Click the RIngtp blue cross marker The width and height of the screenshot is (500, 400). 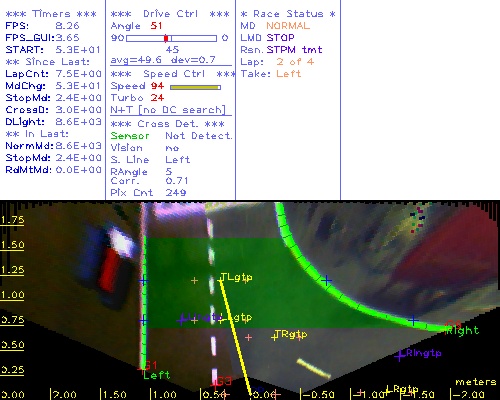click(400, 356)
